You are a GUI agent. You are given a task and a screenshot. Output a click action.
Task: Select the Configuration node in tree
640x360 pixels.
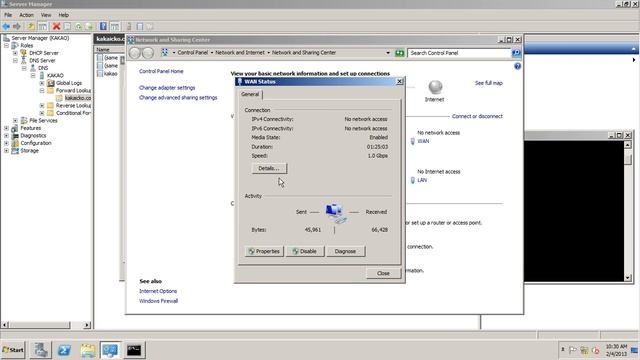(x=36, y=143)
